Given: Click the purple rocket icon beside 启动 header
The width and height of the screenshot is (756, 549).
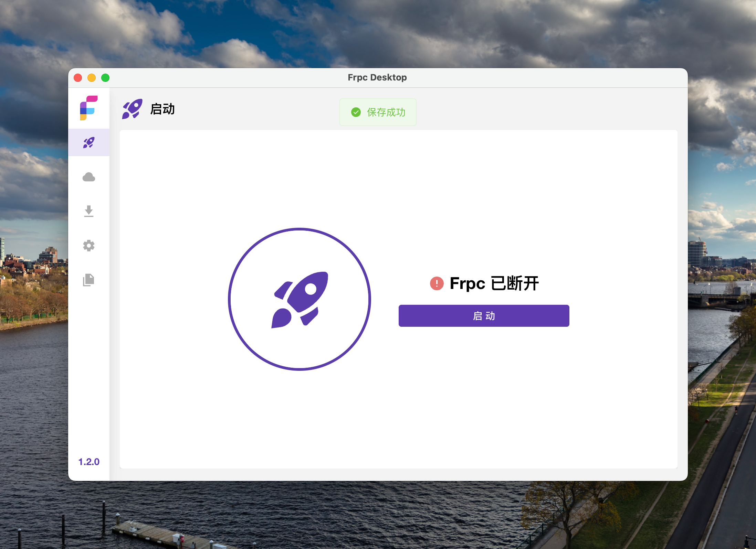Looking at the screenshot, I should point(132,109).
